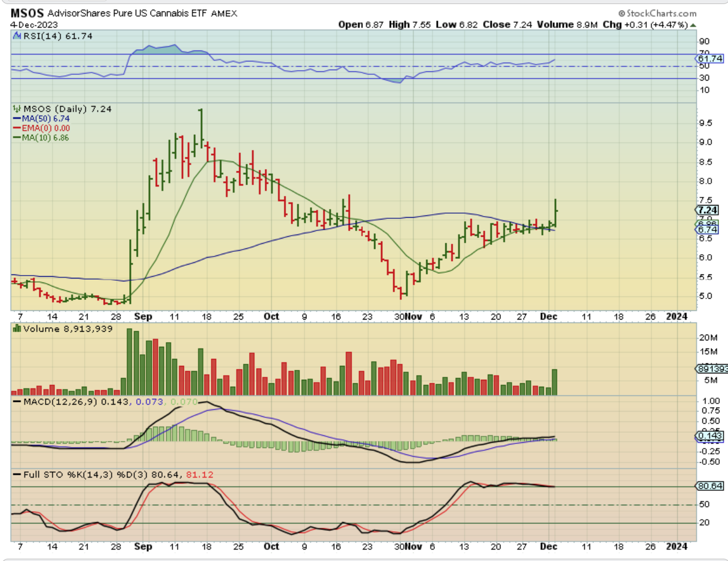Click the 9.5 price axis label
The height and width of the screenshot is (561, 728).
click(705, 123)
